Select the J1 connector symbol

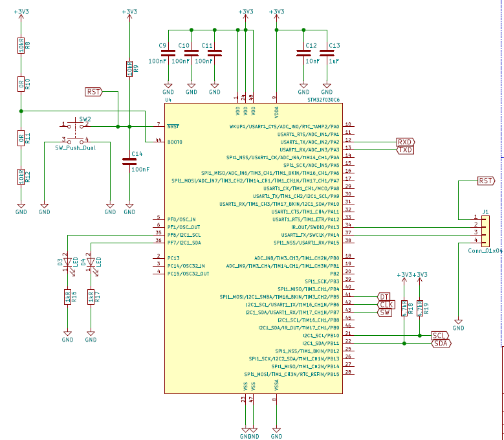[x=485, y=231]
